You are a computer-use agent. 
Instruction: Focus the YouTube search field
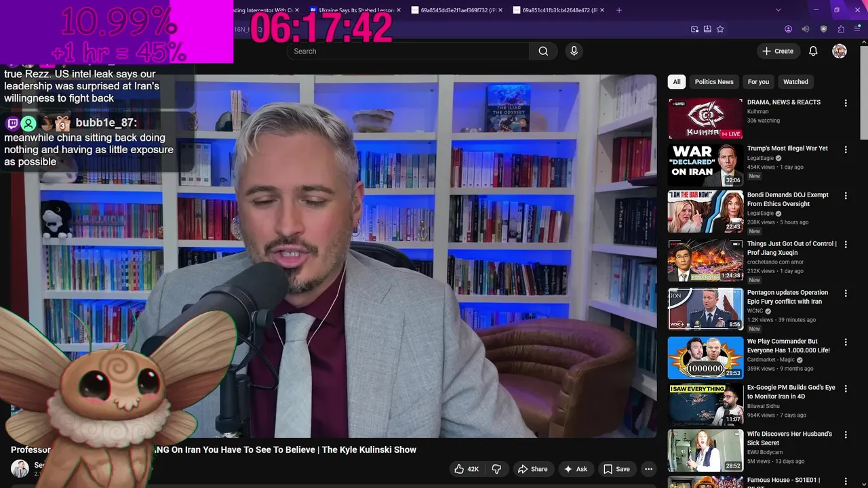pos(408,51)
